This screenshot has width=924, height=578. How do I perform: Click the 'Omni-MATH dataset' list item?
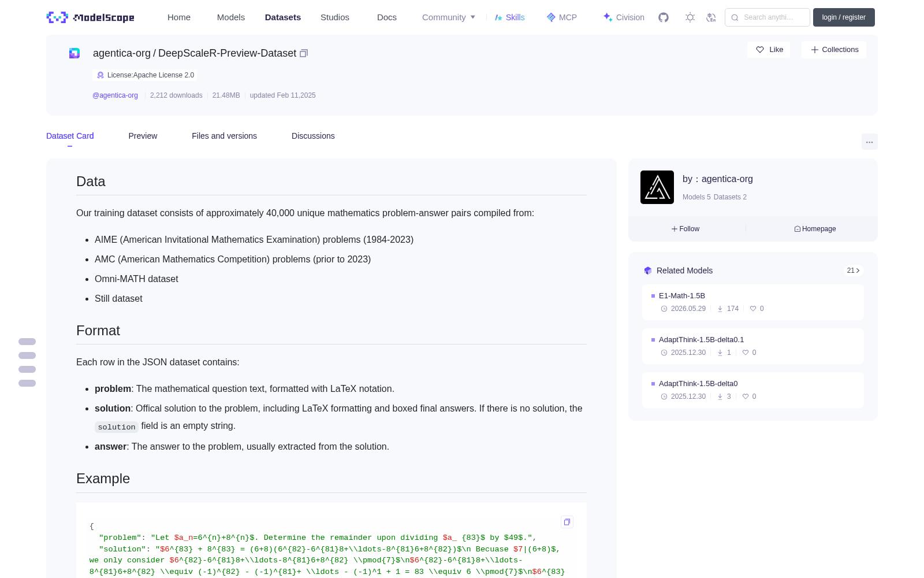point(136,279)
